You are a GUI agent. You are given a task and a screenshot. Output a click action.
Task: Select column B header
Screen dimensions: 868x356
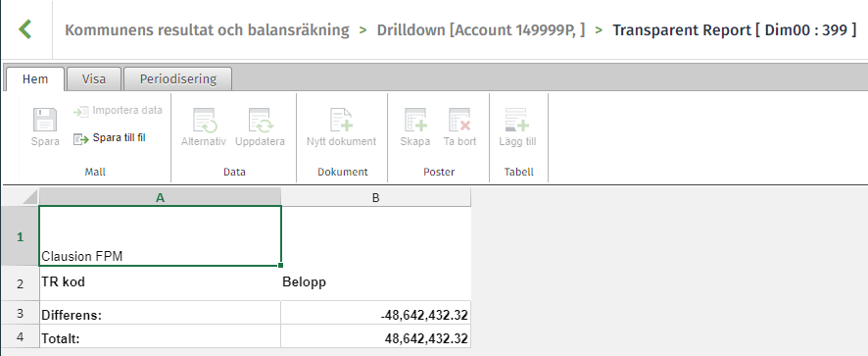tap(376, 197)
